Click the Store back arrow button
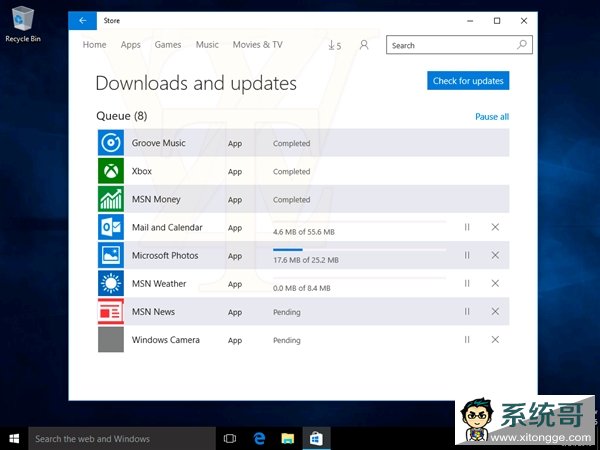 pos(82,21)
